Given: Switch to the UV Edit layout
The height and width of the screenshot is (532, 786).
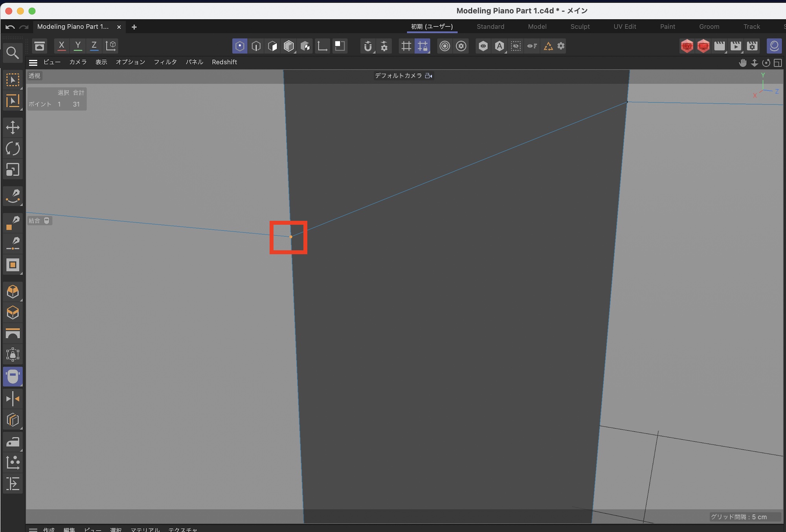Looking at the screenshot, I should [x=624, y=27].
